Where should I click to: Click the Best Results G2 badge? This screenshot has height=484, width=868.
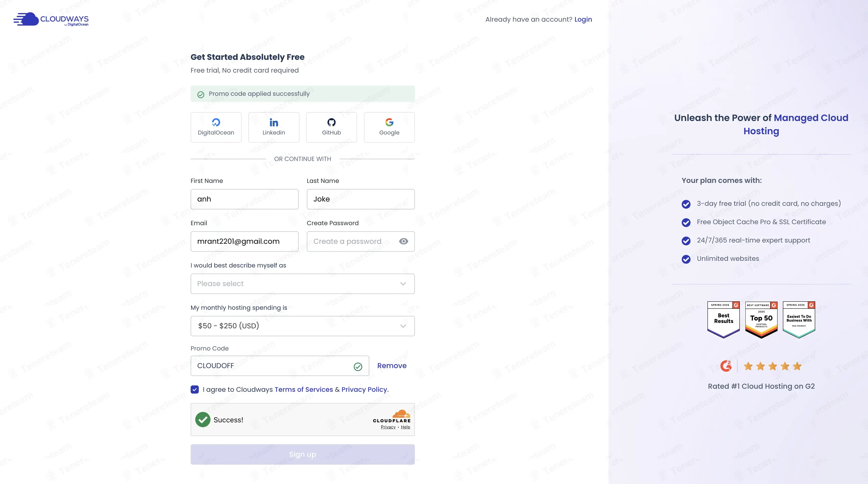pyautogui.click(x=724, y=320)
